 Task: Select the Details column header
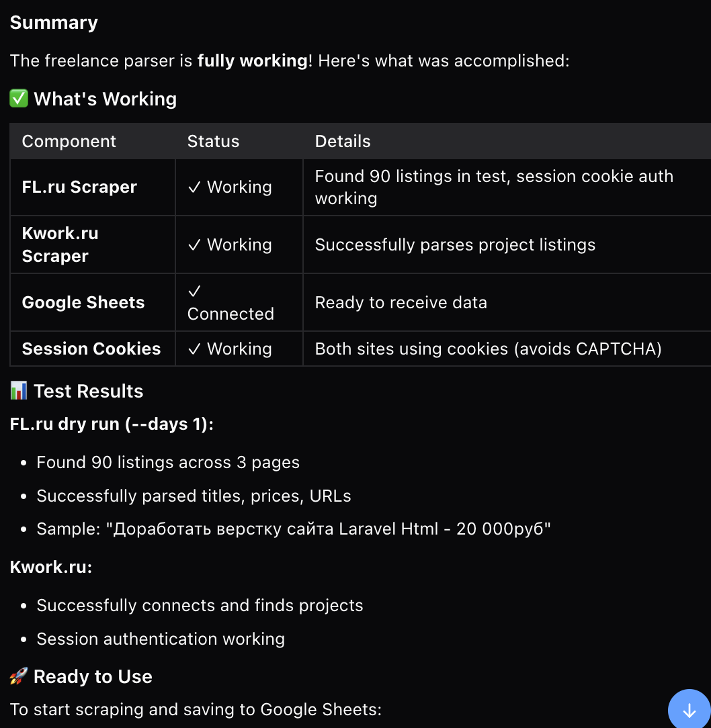(x=343, y=141)
